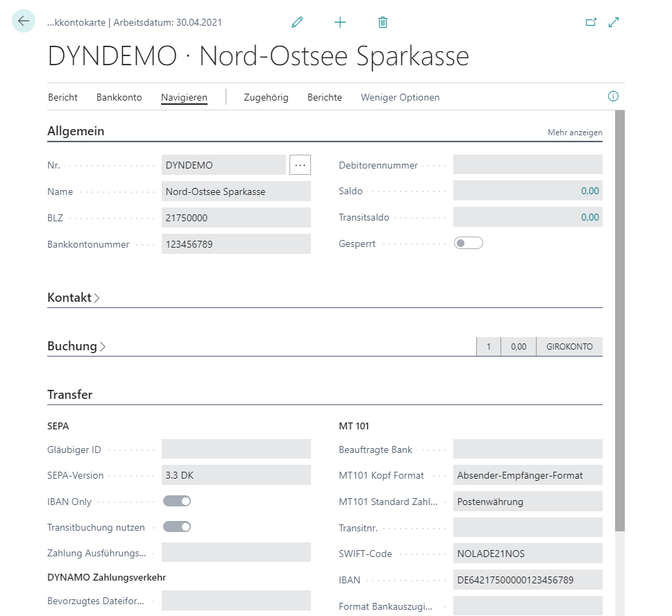Click Mehr anzeigen link
This screenshot has width=672, height=616.
tap(575, 132)
